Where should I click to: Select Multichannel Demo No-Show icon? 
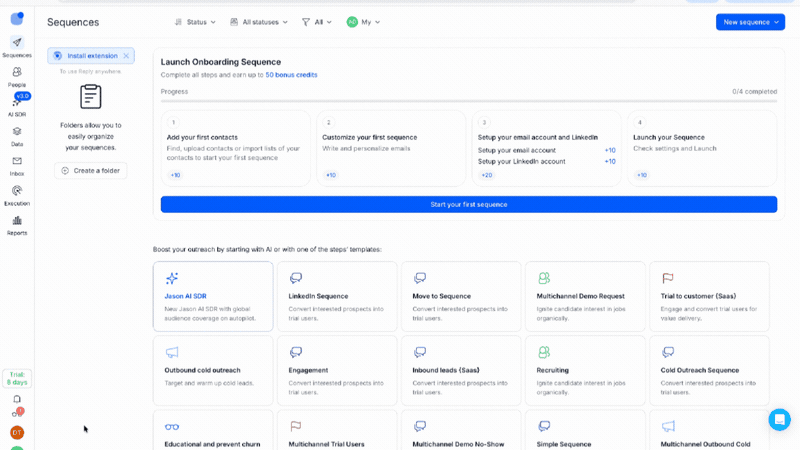pos(420,426)
